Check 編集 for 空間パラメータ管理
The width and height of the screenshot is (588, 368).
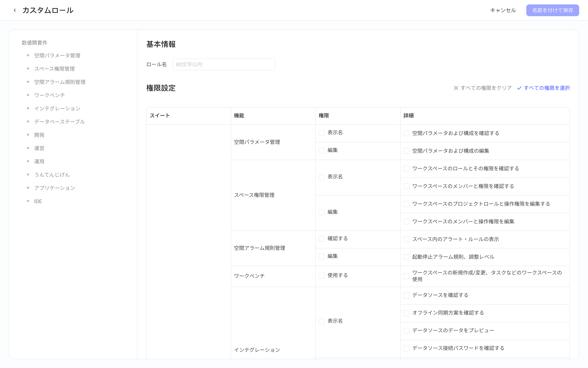(x=321, y=150)
